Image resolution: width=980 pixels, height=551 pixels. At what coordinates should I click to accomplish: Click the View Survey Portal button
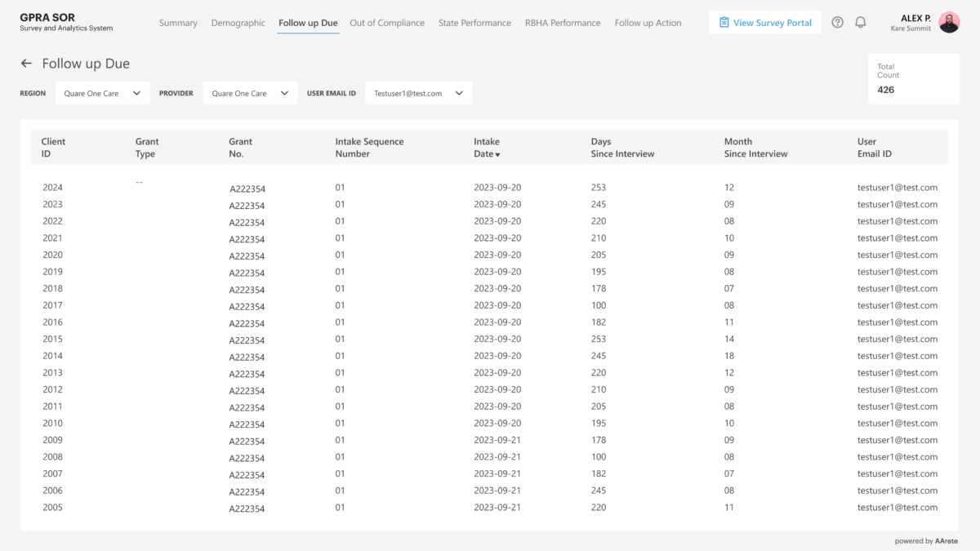click(765, 23)
